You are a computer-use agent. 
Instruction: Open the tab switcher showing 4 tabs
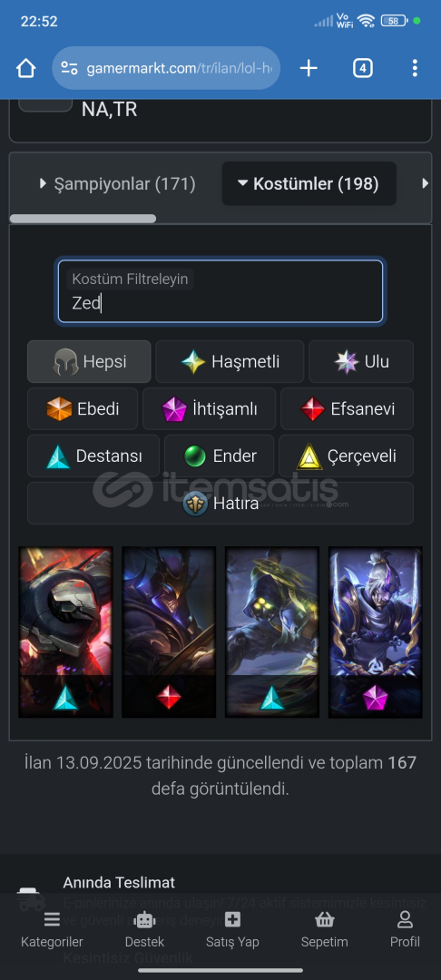[x=362, y=68]
